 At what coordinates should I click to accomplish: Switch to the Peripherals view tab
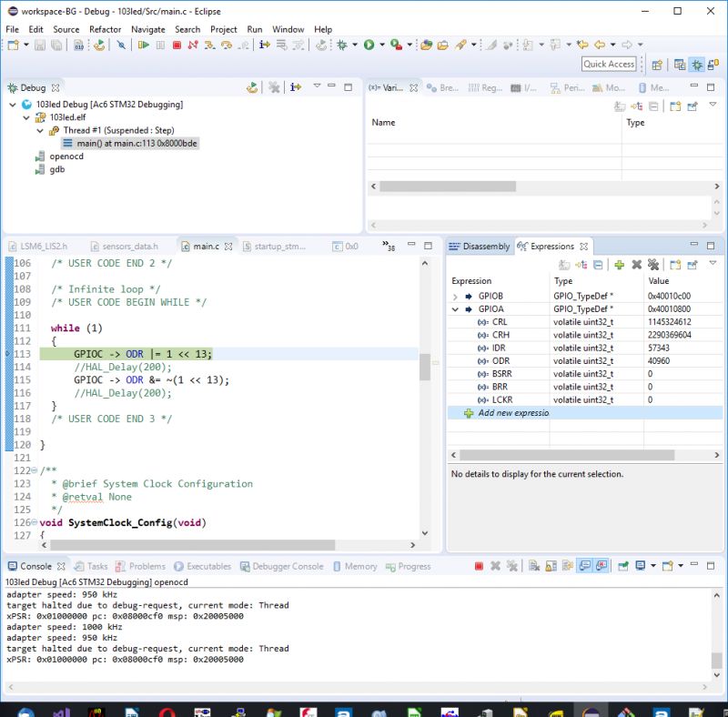[x=567, y=87]
